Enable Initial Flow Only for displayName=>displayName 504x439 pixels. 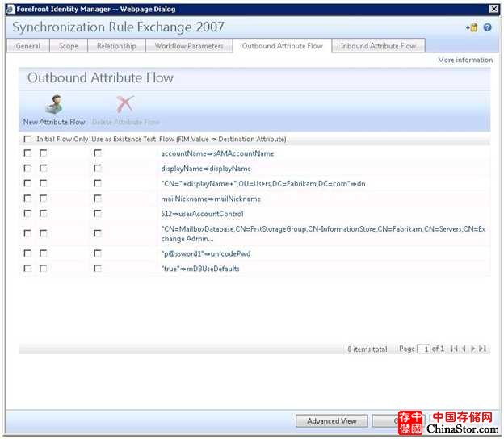[43, 169]
